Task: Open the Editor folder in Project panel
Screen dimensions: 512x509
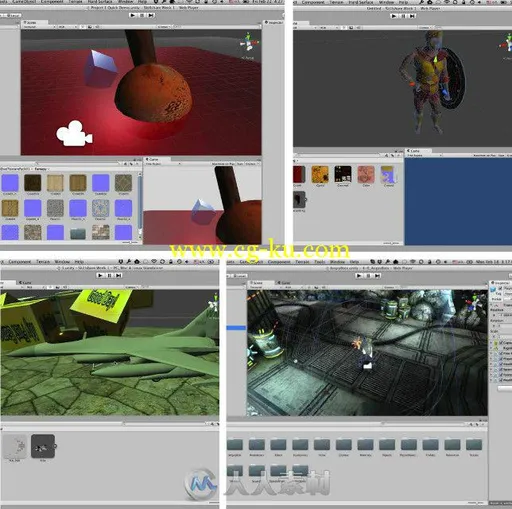Action: (x=278, y=447)
